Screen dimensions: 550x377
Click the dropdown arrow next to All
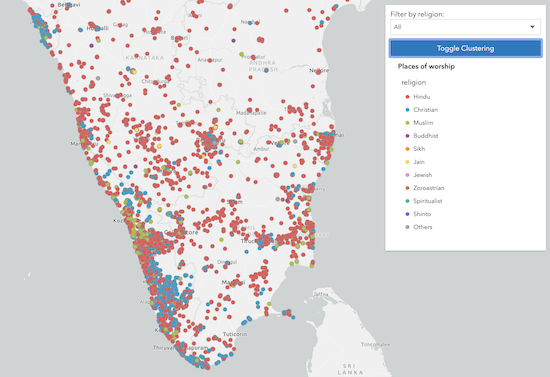point(532,27)
